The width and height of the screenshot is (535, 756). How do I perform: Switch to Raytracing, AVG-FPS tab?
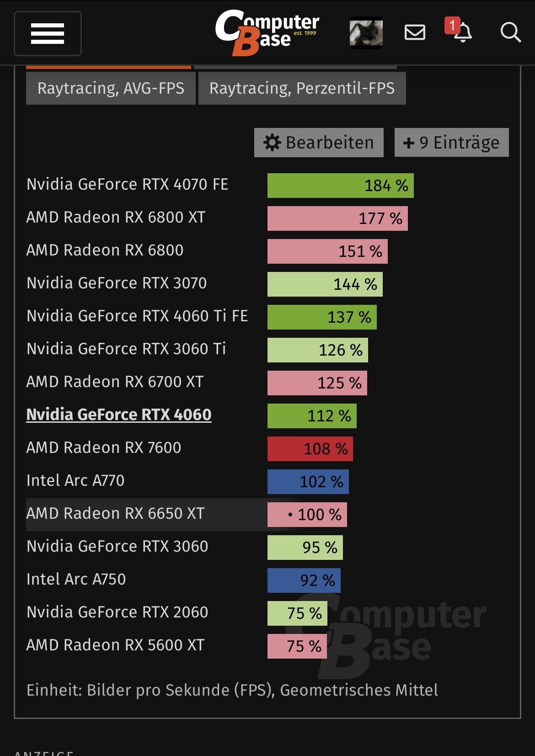tap(111, 88)
